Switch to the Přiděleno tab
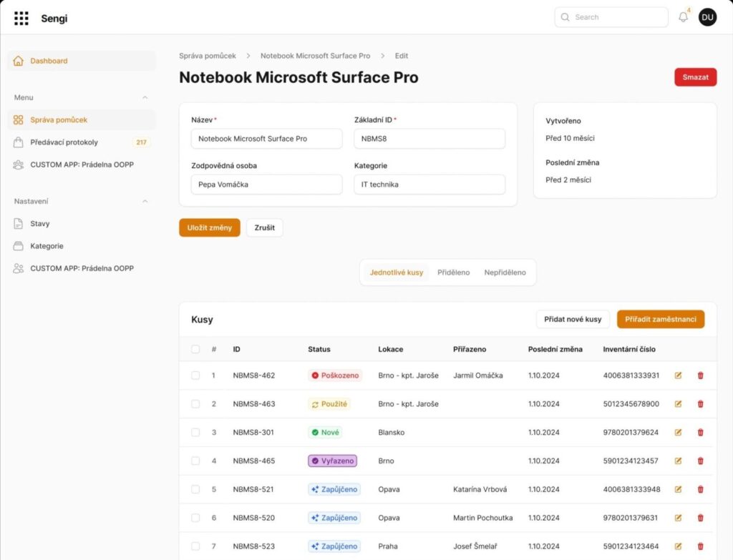The height and width of the screenshot is (560, 733). tap(453, 272)
